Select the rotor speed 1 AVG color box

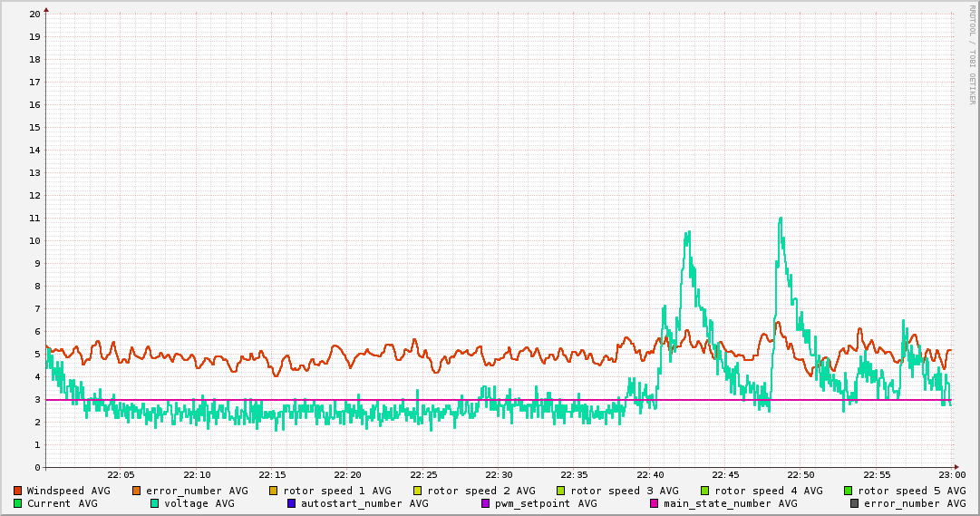pos(274,491)
